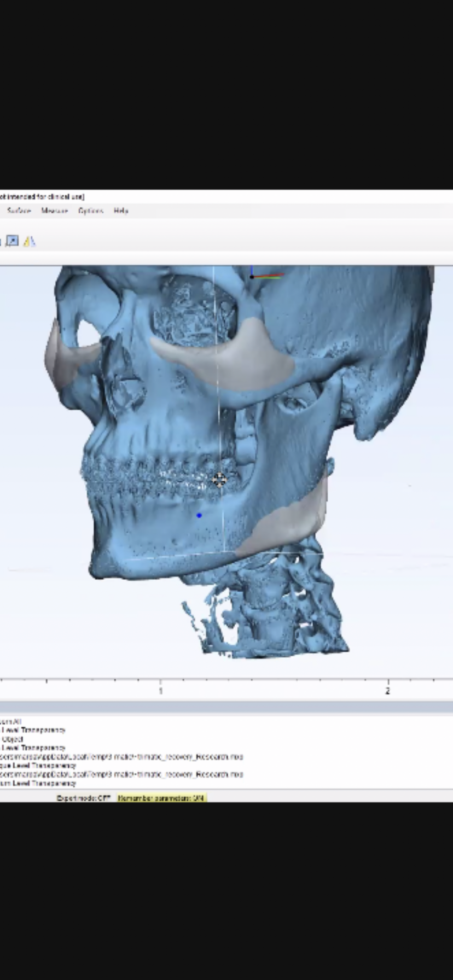
Task: Click ruler mark 2 on the scale bar
Action: pyautogui.click(x=387, y=691)
